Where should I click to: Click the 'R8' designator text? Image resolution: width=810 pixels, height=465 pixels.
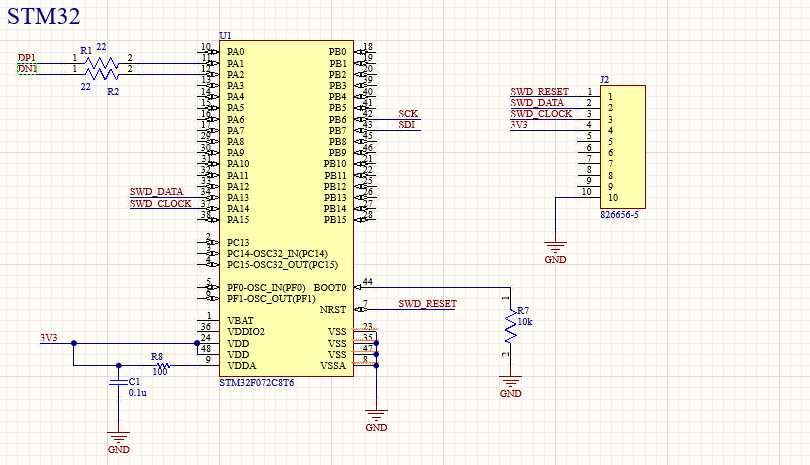coord(157,356)
